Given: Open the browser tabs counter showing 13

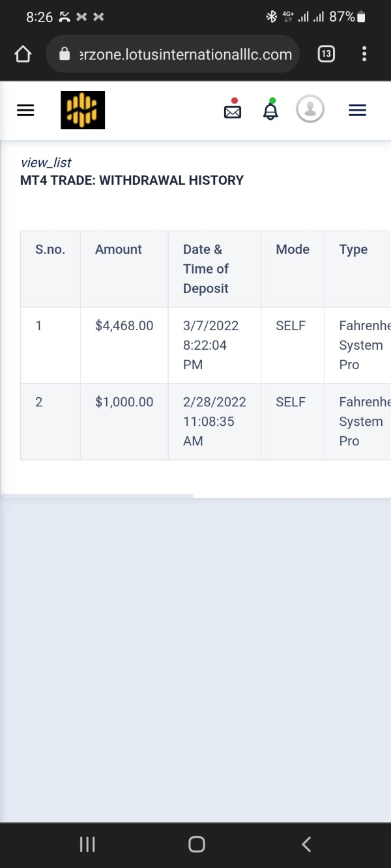Looking at the screenshot, I should pyautogui.click(x=326, y=54).
